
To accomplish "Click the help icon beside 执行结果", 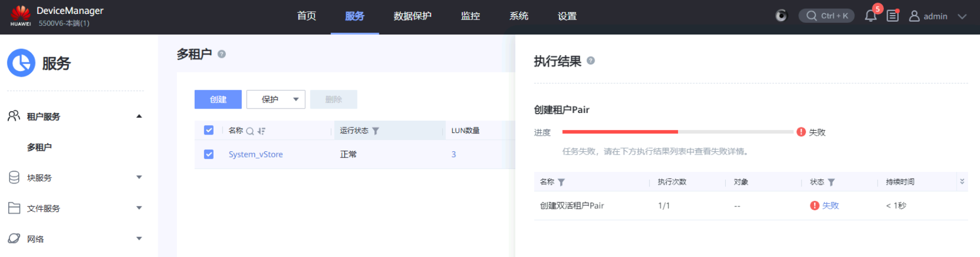I will tap(591, 61).
